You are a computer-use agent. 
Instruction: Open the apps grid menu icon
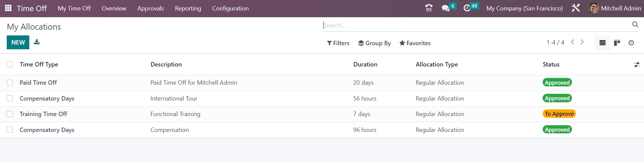(x=8, y=8)
